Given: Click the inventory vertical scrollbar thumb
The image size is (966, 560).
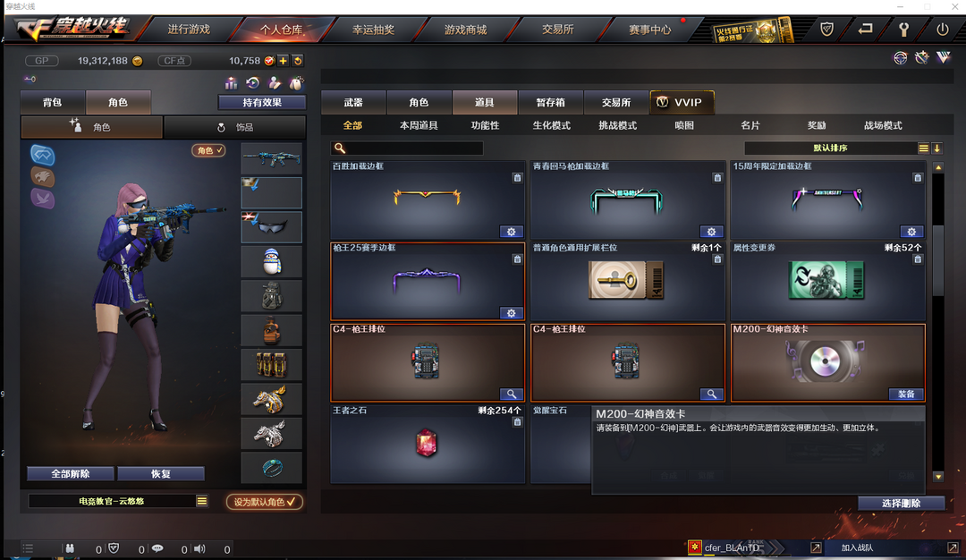Looking at the screenshot, I should click(x=938, y=260).
